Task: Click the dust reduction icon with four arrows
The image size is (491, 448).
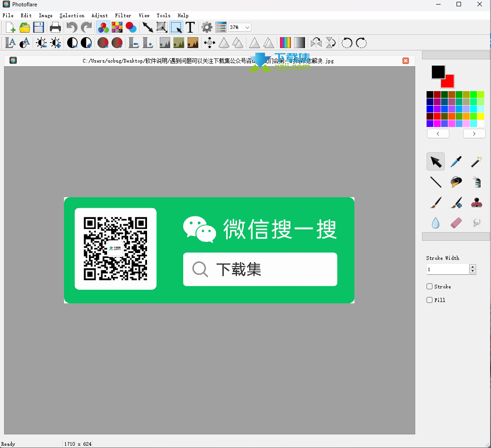Action: 210,43
